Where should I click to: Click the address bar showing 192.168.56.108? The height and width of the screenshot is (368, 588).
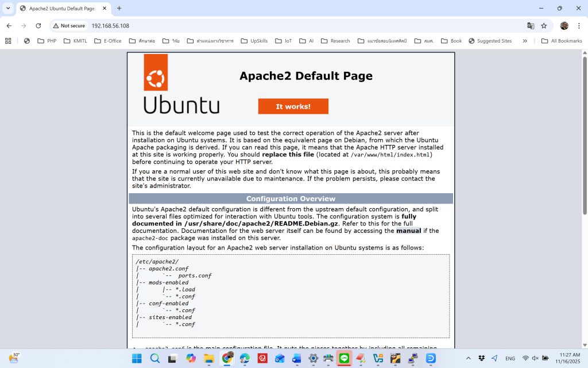click(x=287, y=26)
